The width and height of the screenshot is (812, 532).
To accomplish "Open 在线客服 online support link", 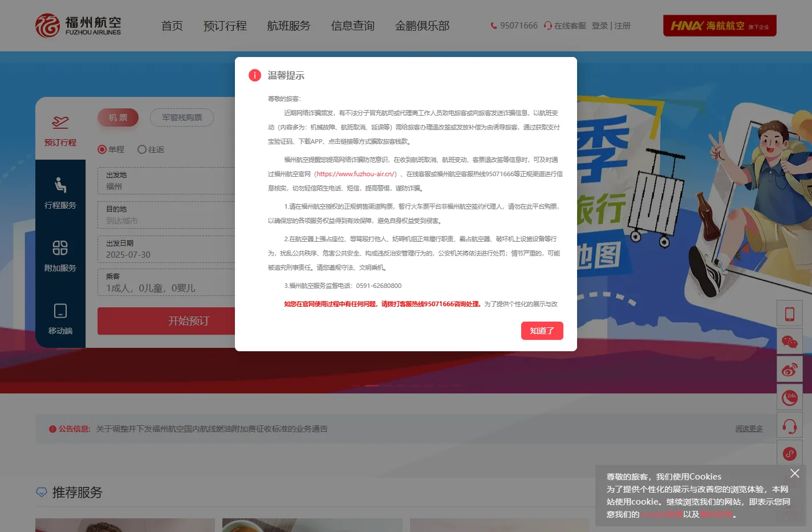I will [565, 26].
